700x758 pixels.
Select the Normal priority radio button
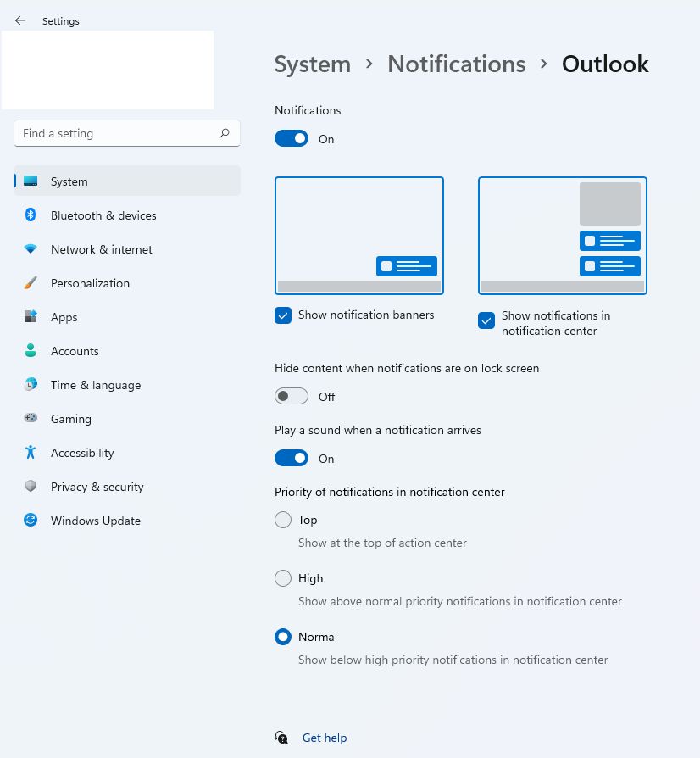[283, 637]
